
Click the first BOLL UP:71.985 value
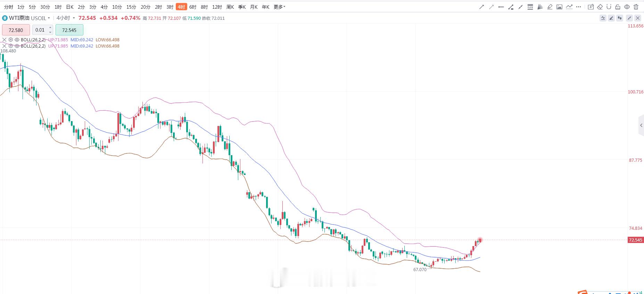pos(58,40)
